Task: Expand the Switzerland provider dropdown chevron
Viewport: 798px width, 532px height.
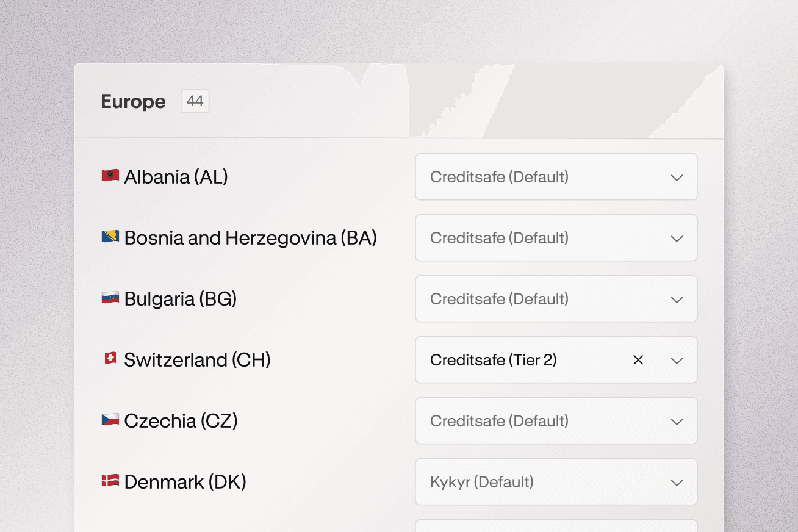Action: pyautogui.click(x=677, y=361)
